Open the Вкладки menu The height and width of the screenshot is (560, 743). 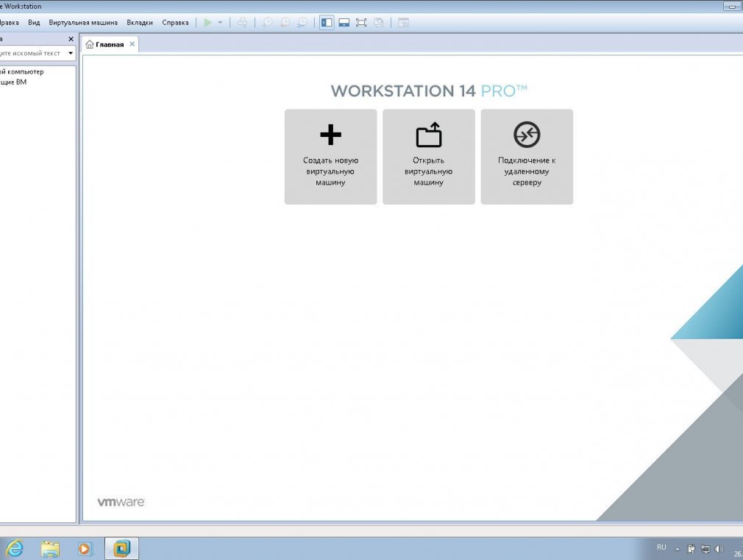[x=140, y=22]
